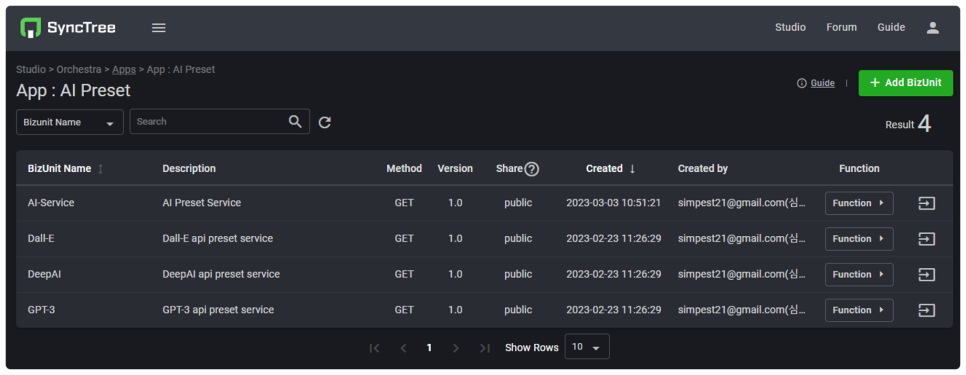The height and width of the screenshot is (375, 966).
Task: Open Studio in the top navigation
Action: click(790, 28)
